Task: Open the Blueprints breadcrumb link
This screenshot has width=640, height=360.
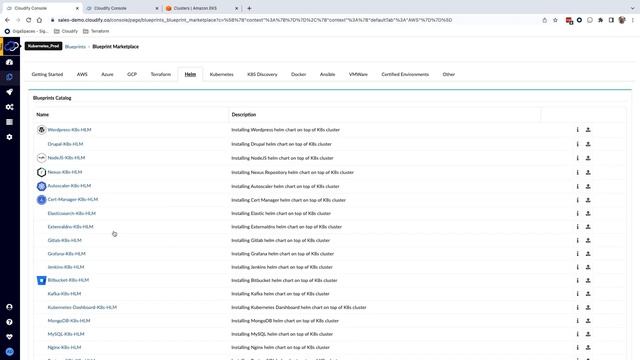Action: [75, 47]
